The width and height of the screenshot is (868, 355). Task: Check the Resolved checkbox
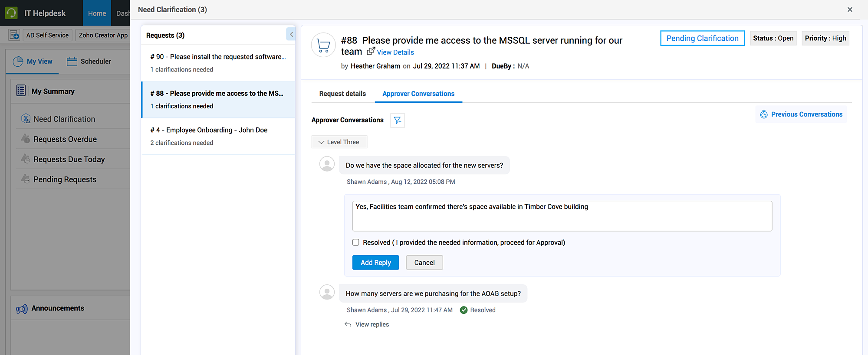point(356,243)
